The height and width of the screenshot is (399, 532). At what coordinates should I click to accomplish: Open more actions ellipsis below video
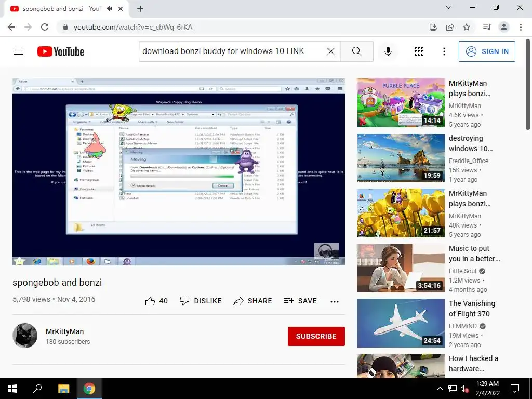(x=335, y=302)
